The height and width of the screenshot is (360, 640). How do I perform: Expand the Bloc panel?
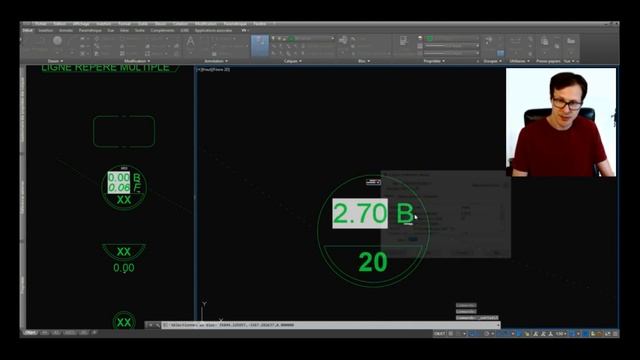(364, 61)
